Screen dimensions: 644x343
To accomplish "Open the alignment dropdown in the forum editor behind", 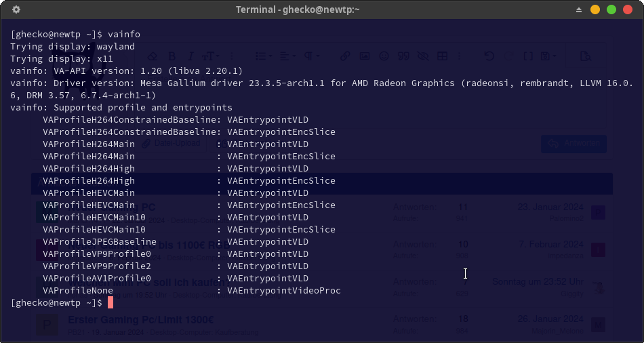I will point(287,56).
